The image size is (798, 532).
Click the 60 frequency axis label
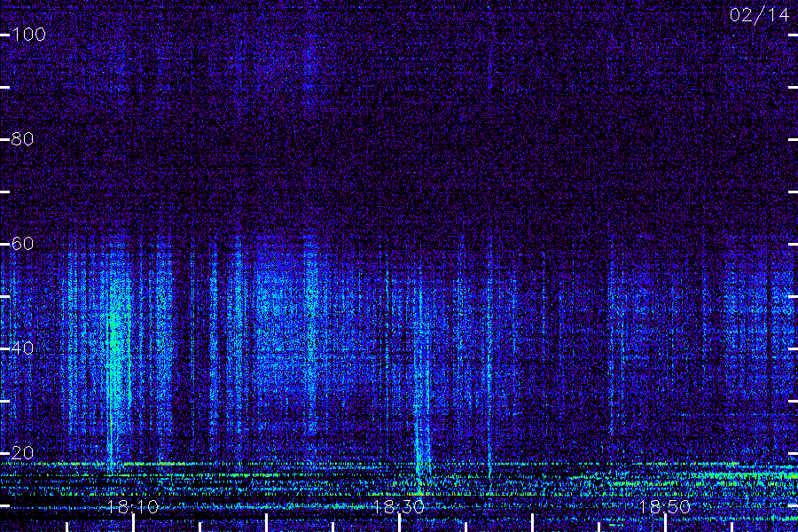[22, 243]
